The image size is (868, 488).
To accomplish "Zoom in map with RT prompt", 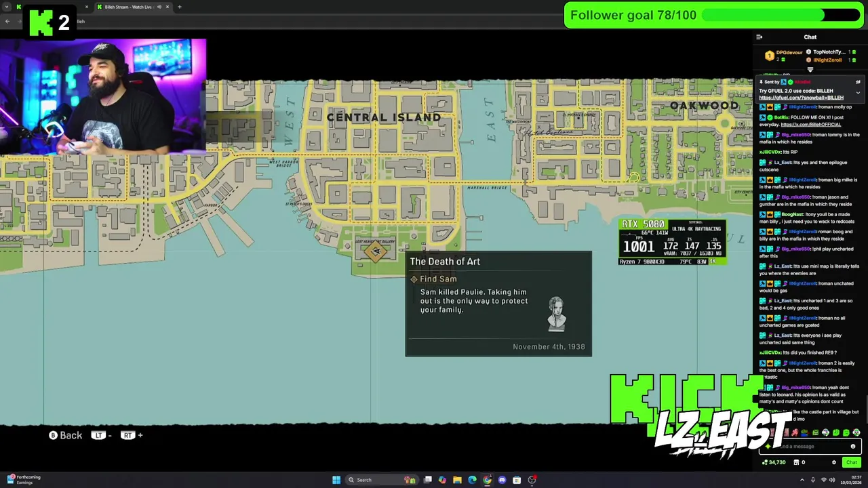I will click(132, 435).
